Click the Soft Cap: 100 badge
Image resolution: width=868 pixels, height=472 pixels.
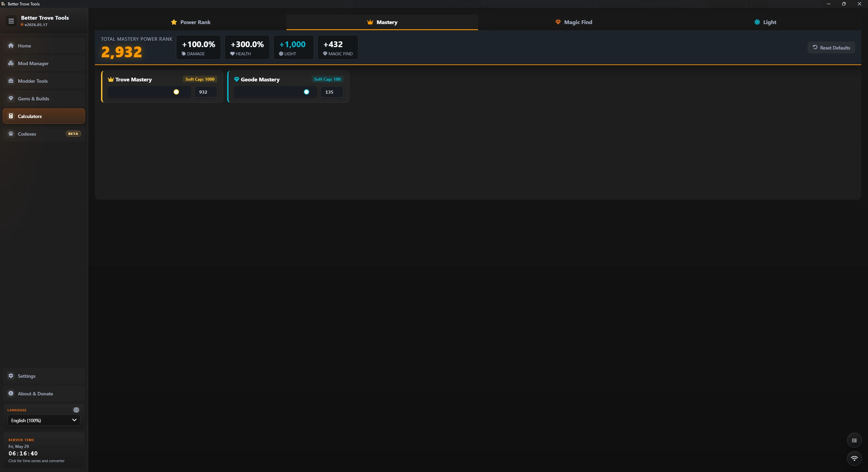(x=327, y=79)
